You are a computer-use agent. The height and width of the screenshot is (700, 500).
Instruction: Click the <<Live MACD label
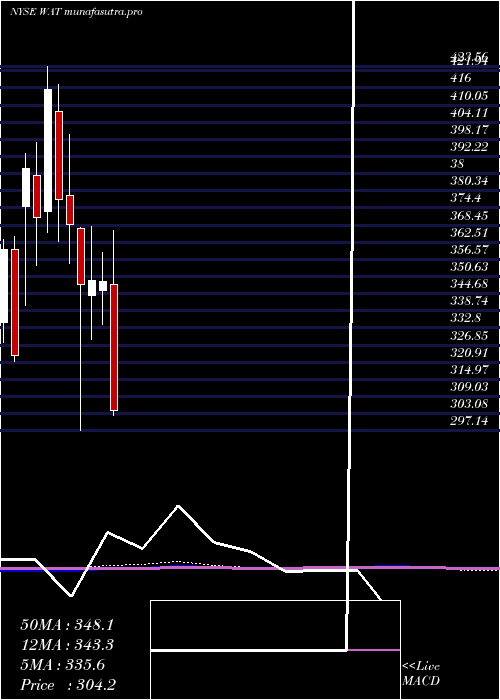tap(421, 674)
